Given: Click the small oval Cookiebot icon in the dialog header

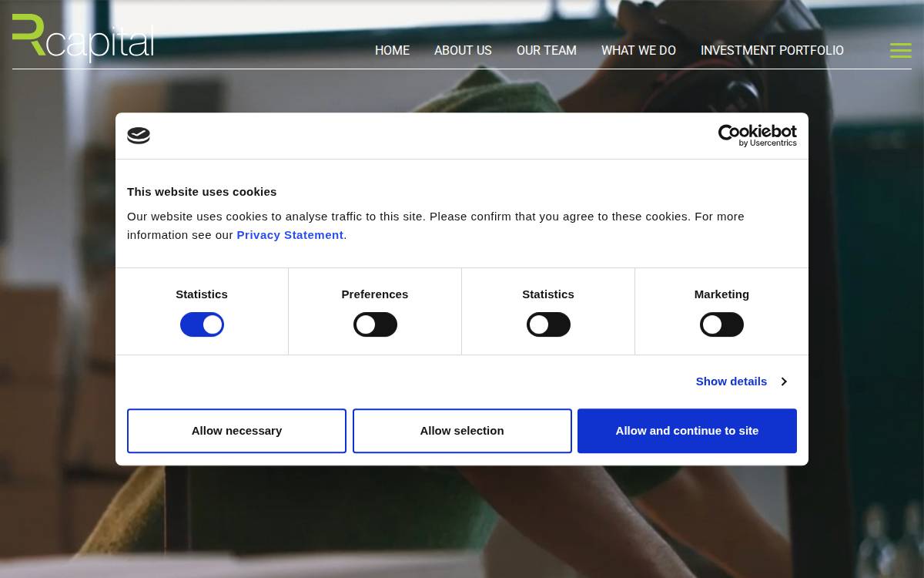Looking at the screenshot, I should coord(139,136).
